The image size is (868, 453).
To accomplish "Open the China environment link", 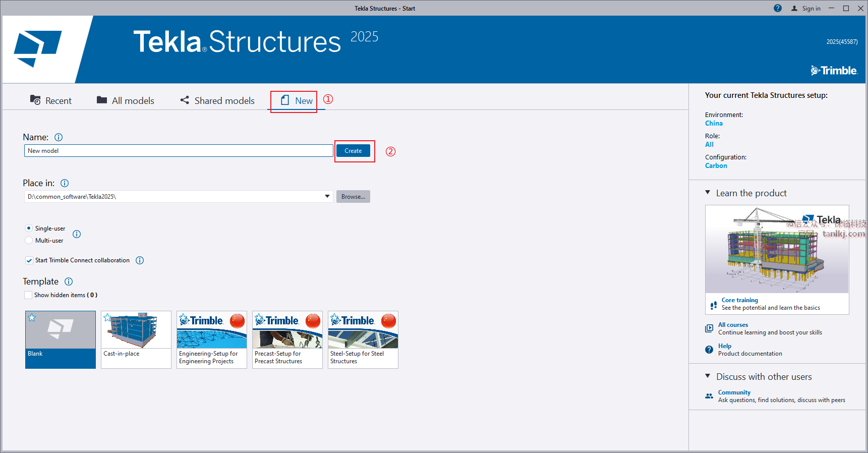I will click(x=714, y=123).
